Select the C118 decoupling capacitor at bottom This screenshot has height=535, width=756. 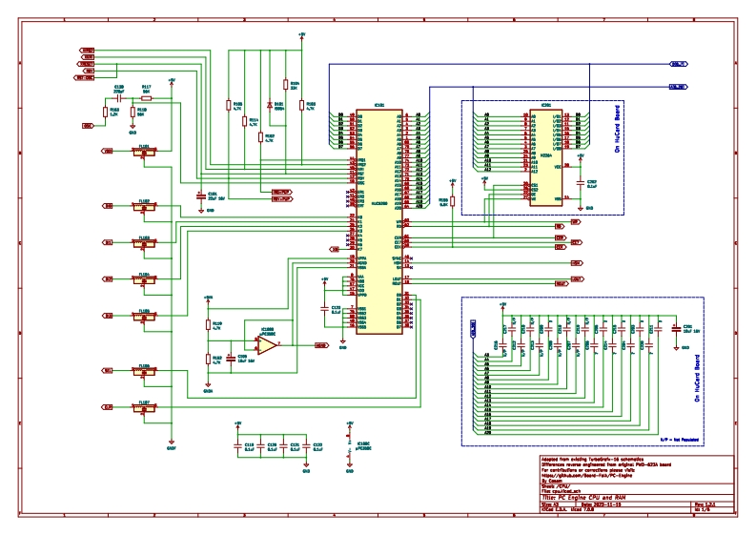click(x=237, y=445)
